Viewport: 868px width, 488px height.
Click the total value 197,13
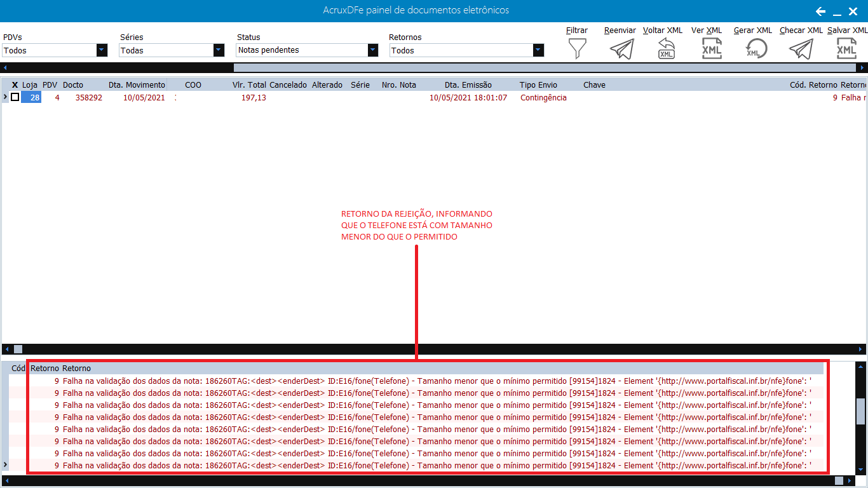tap(254, 98)
